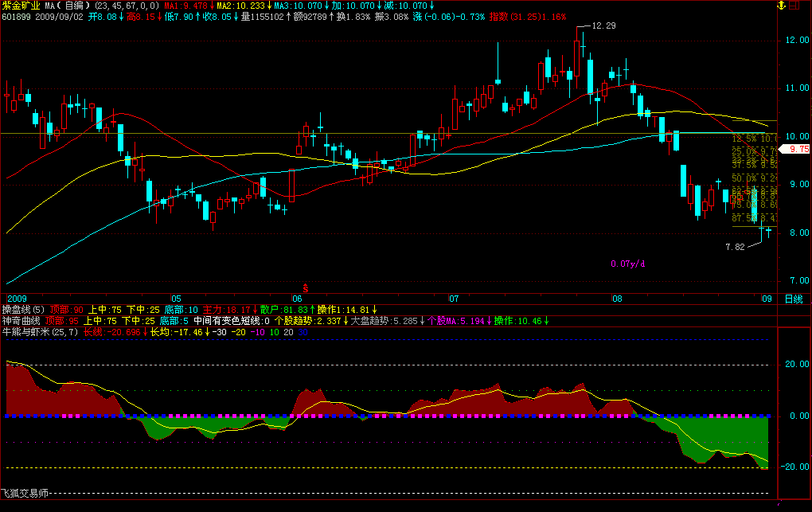
Task: Click the change 涨(-0.06)-0.73%
Action: click(449, 17)
